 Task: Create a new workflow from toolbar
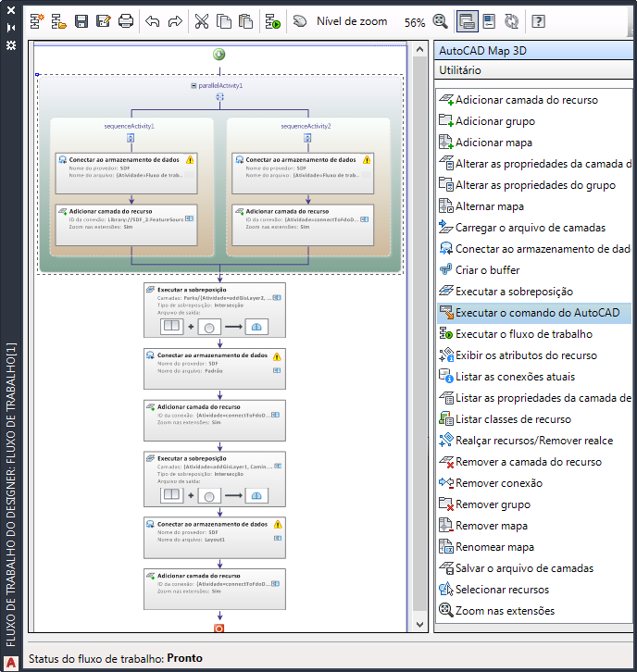tap(37, 21)
